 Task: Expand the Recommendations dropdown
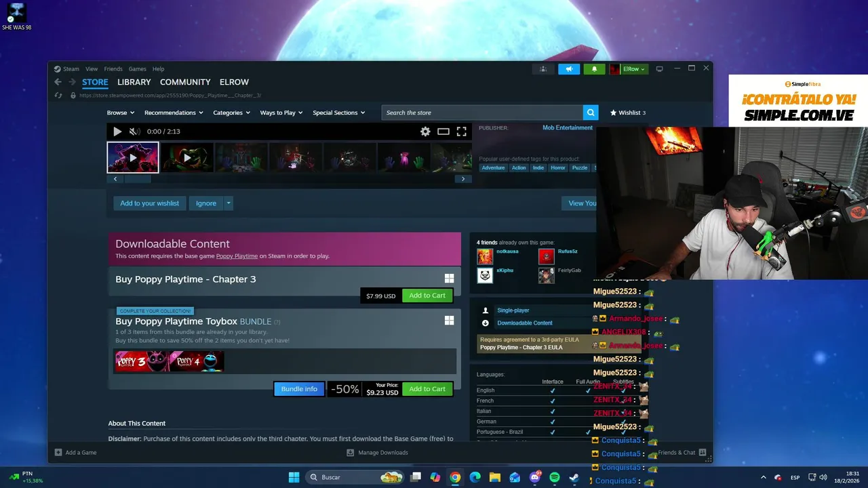174,113
